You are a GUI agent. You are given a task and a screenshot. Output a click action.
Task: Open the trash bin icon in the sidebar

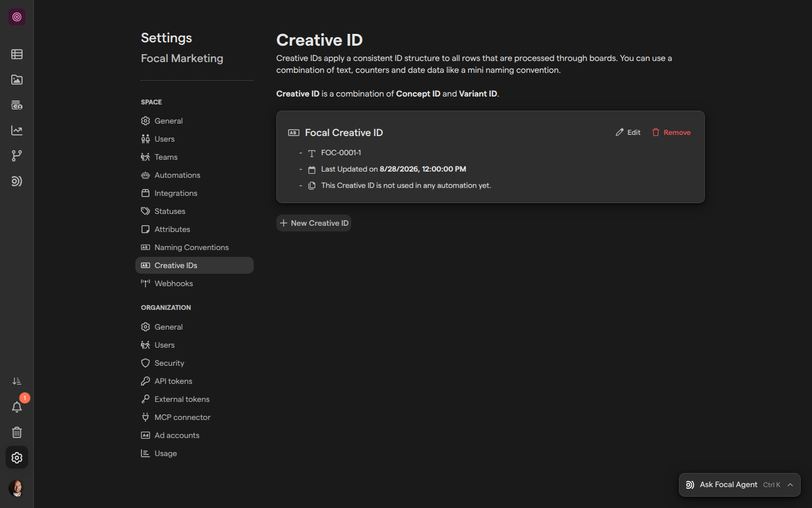click(x=17, y=432)
